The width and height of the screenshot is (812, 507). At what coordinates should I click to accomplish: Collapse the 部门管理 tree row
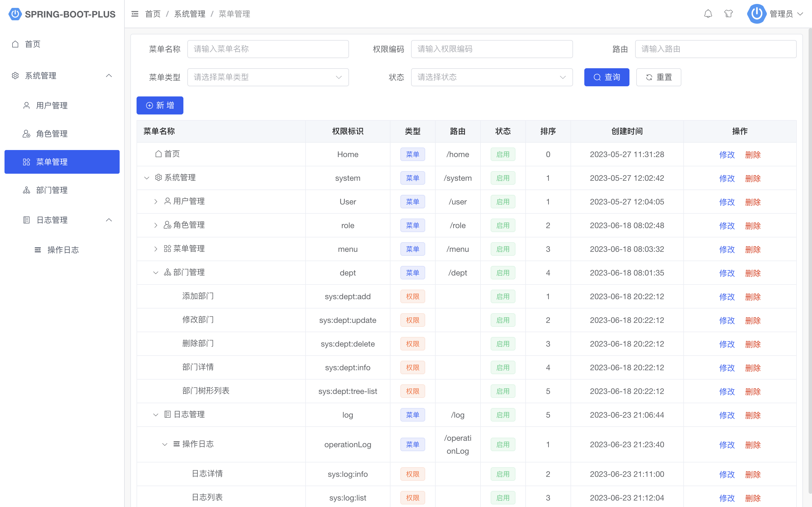156,273
